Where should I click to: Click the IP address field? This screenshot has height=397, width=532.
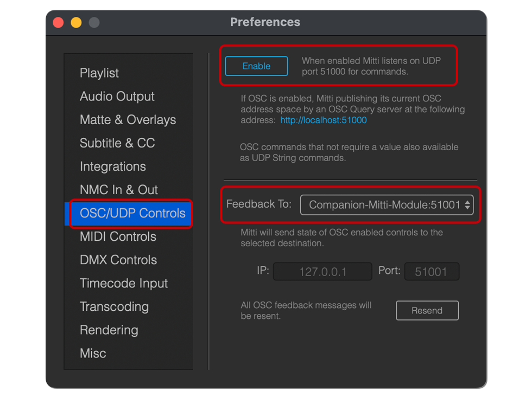click(x=322, y=272)
